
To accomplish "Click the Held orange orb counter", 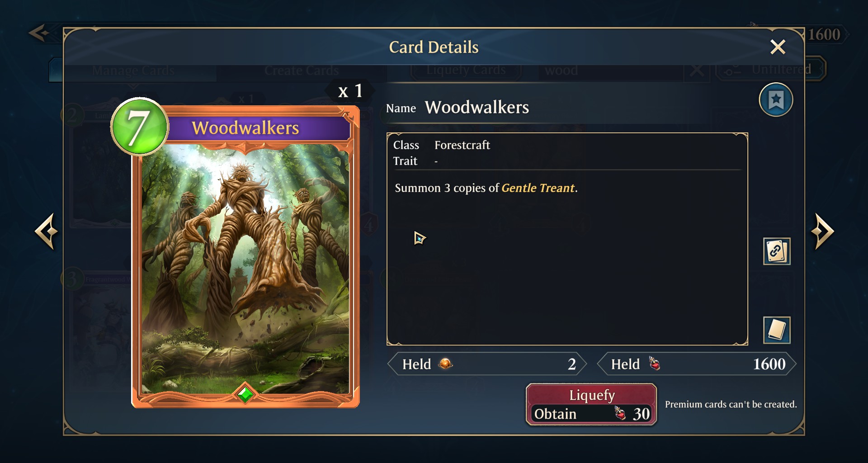I will 487,364.
